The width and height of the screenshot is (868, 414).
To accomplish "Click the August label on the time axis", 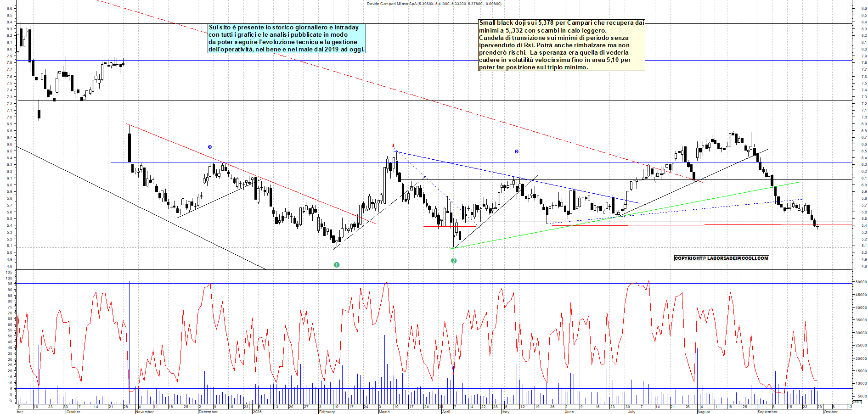I will [704, 412].
